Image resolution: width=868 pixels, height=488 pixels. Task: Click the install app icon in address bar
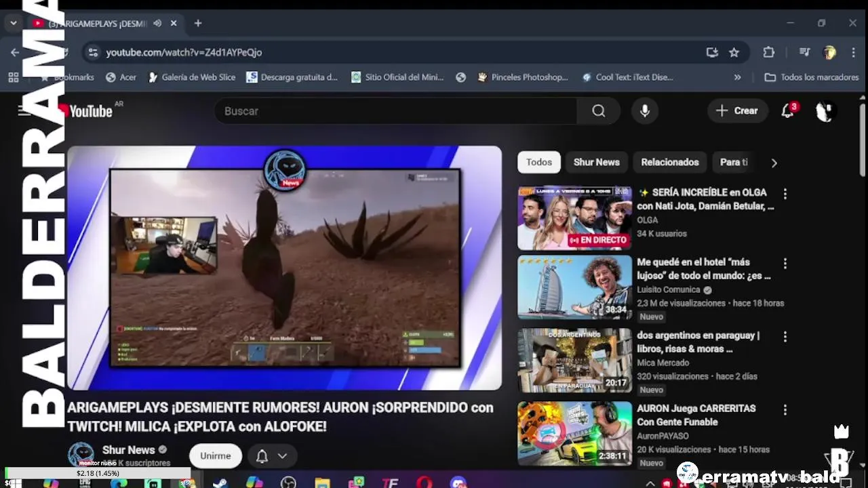(712, 52)
